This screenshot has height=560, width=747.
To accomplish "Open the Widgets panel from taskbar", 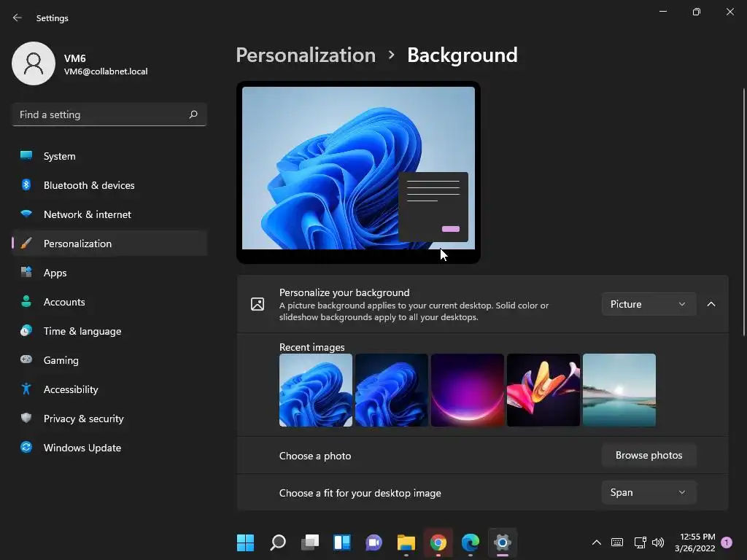I will click(x=342, y=542).
